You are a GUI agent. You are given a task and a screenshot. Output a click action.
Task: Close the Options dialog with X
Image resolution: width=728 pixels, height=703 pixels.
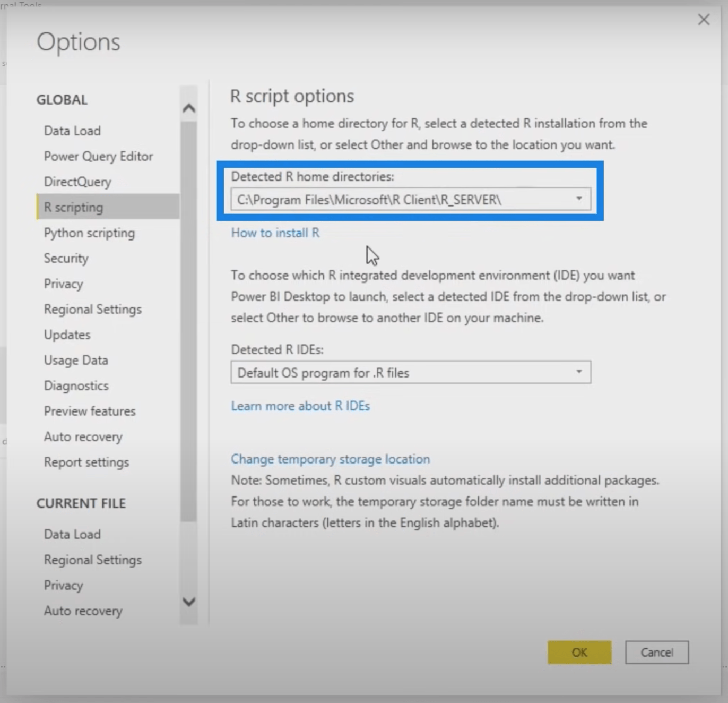pos(704,20)
